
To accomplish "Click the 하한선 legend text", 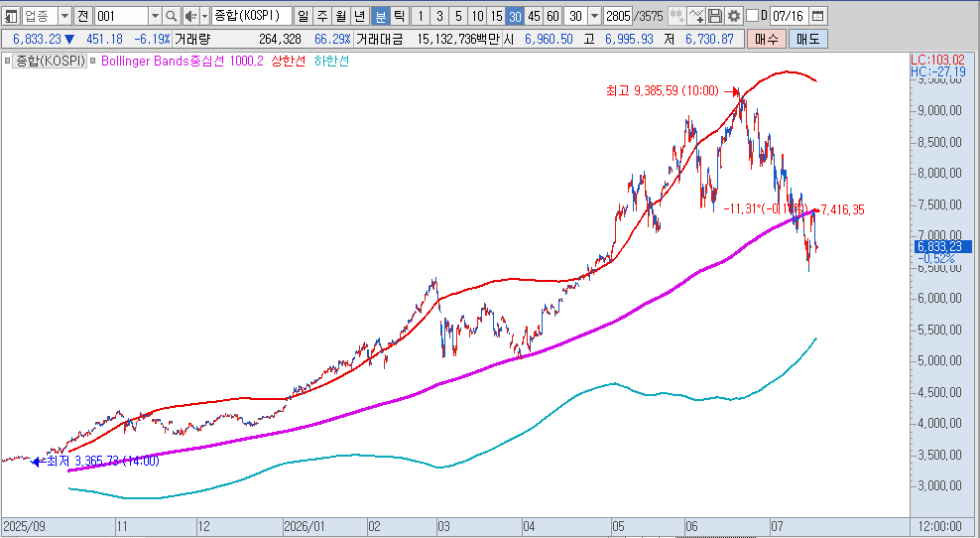I will (331, 62).
